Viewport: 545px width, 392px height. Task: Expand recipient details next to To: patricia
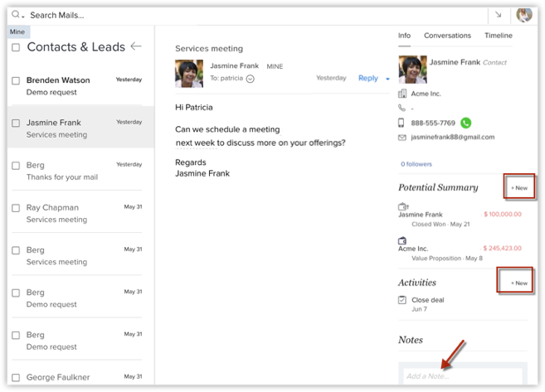pyautogui.click(x=251, y=79)
